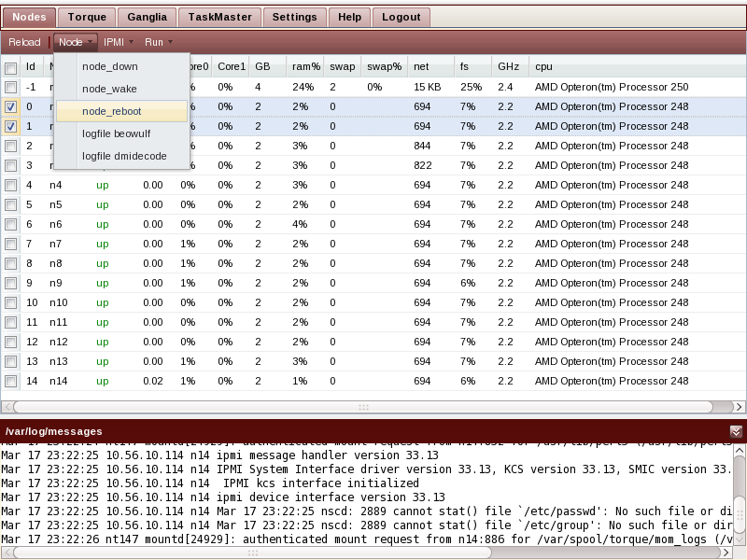Enable the checkbox for node n6

click(x=10, y=224)
